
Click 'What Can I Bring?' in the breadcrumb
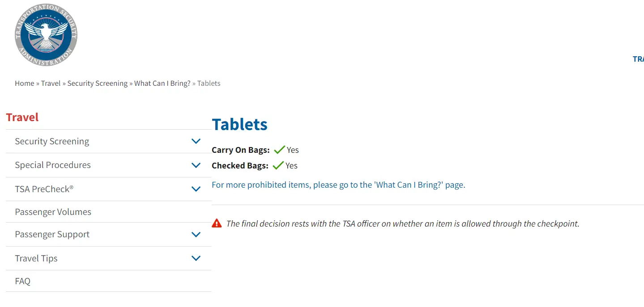[162, 83]
